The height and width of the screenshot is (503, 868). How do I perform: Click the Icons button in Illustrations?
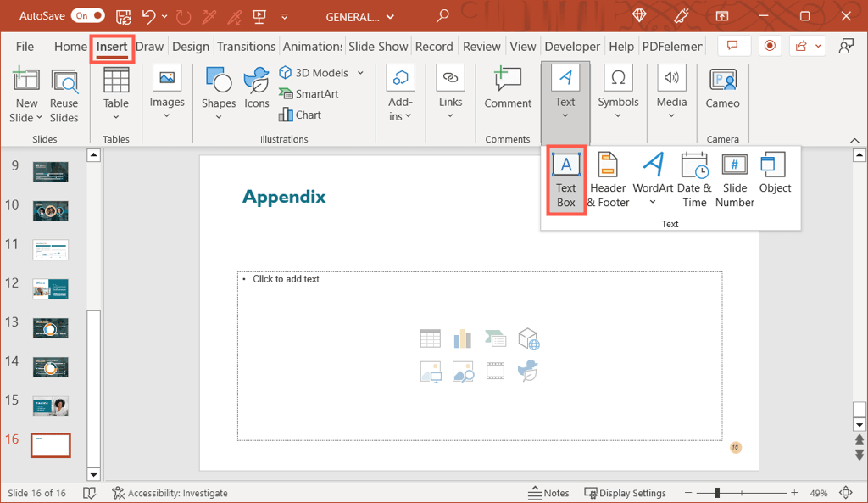coord(256,91)
